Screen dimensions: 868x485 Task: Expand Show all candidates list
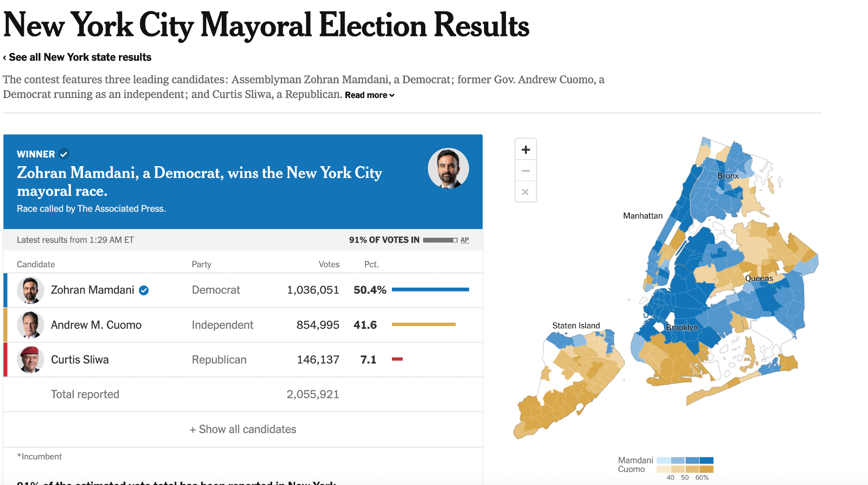pyautogui.click(x=243, y=429)
